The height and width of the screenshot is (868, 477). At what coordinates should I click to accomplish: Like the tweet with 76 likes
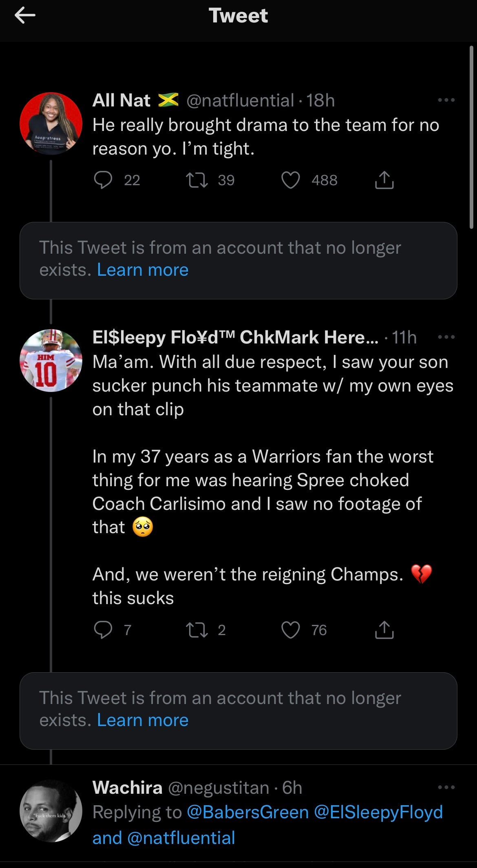(x=291, y=630)
